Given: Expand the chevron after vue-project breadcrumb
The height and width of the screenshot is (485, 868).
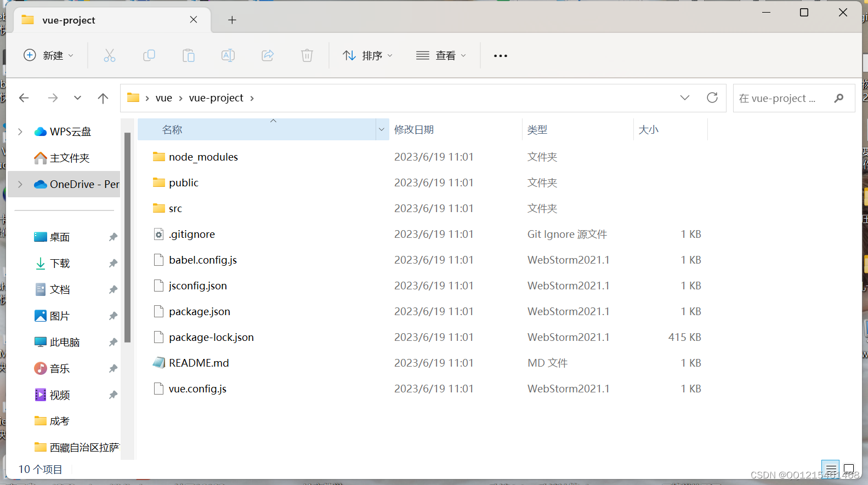Looking at the screenshot, I should coord(252,98).
